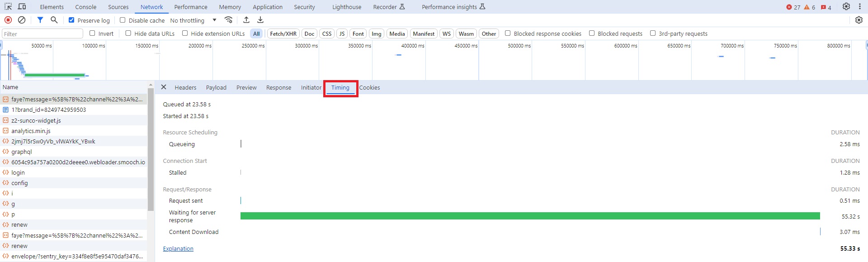868x262 pixels.
Task: Open the DevTools three-dot customize menu
Action: click(x=859, y=7)
